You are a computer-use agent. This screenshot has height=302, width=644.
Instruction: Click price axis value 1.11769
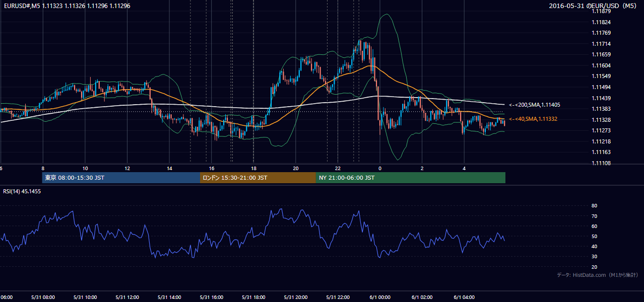pyautogui.click(x=601, y=33)
